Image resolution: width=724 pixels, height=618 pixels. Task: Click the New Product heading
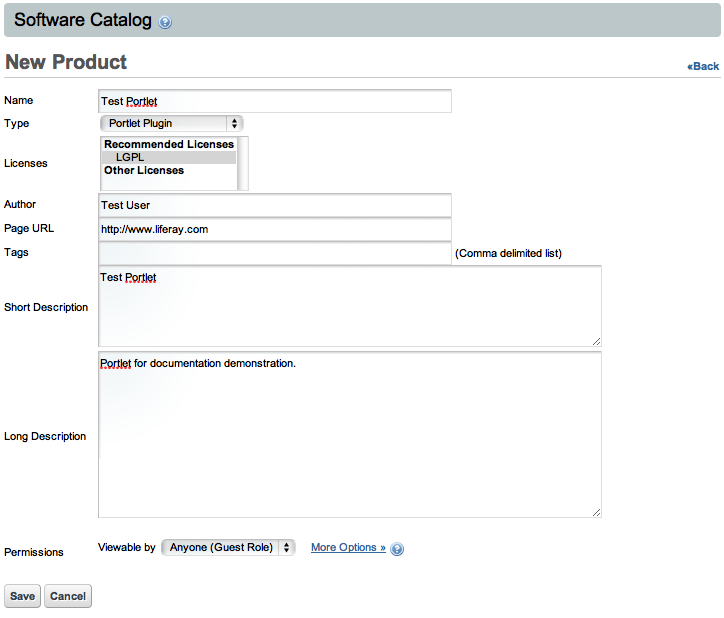click(66, 62)
